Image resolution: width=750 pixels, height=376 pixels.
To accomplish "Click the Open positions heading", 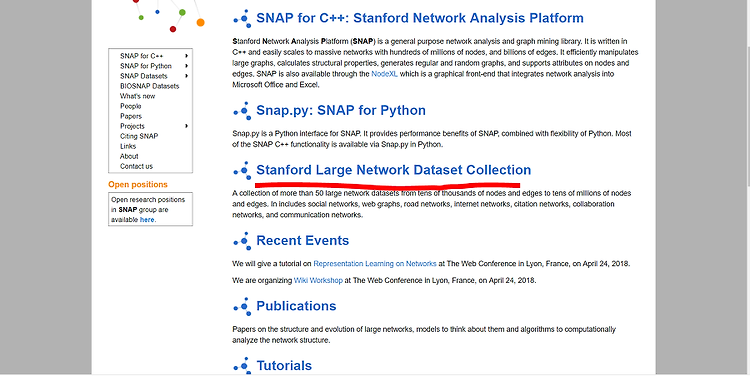I will (x=138, y=185).
